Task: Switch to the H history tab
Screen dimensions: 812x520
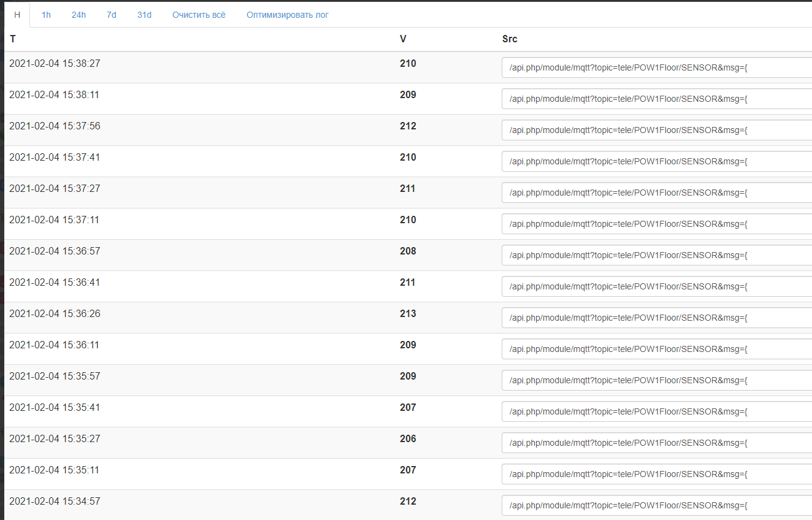Action: tap(17, 15)
